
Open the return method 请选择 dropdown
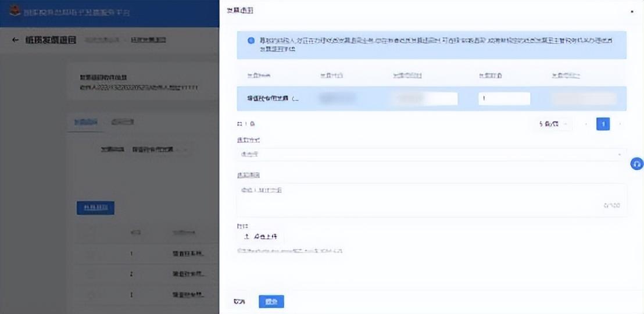pyautogui.click(x=431, y=155)
